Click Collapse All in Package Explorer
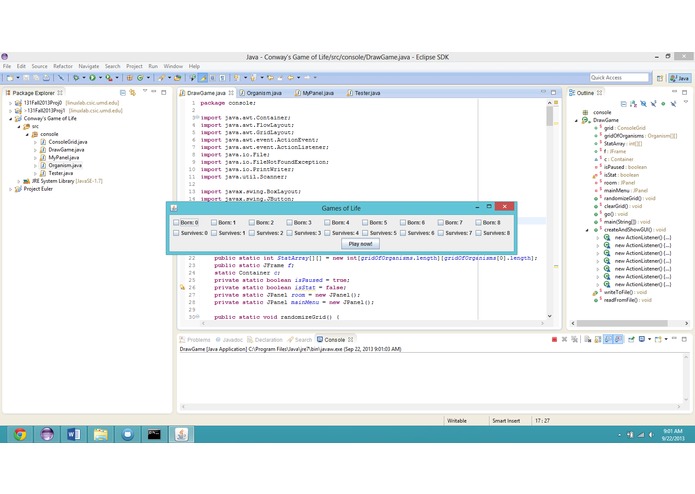This screenshot has width=695, height=494. pyautogui.click(x=123, y=93)
